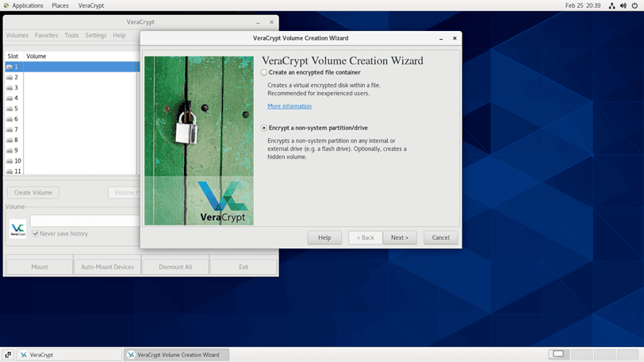The image size is (644, 362).
Task: Click the volume path input field
Action: point(85,221)
